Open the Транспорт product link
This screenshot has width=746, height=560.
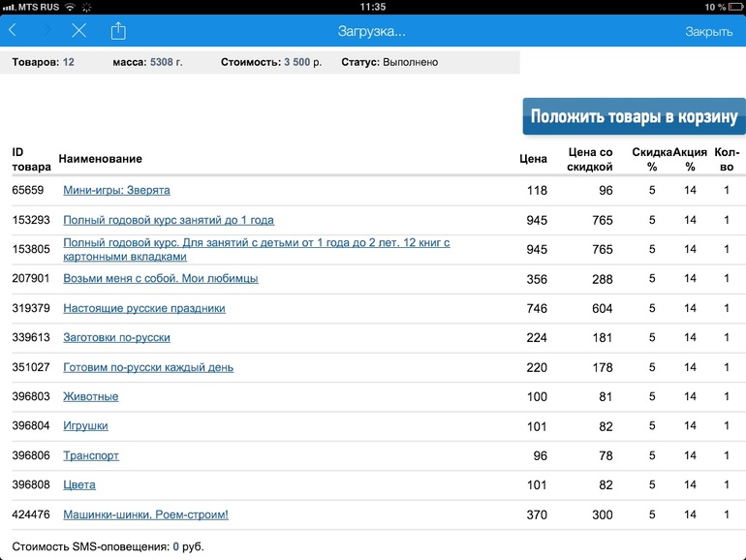91,455
